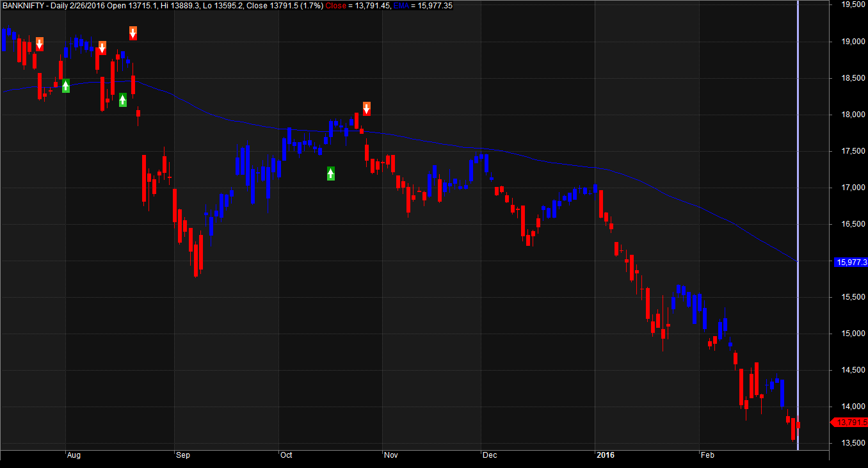Select the Sep month label on the time axis
The image size is (868, 468).
click(x=182, y=455)
